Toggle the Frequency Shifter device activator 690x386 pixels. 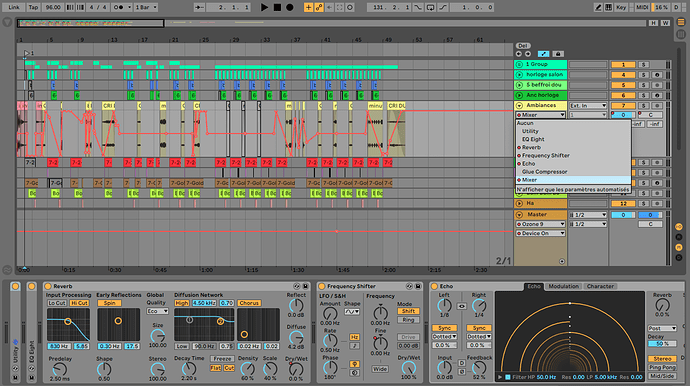pos(322,286)
